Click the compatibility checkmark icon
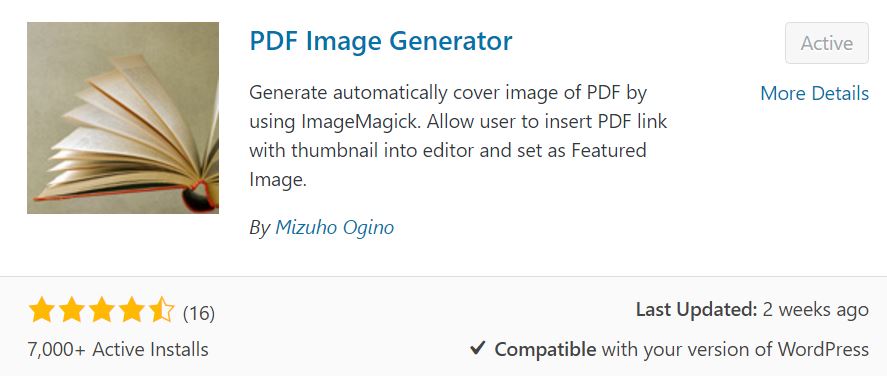 (x=477, y=348)
